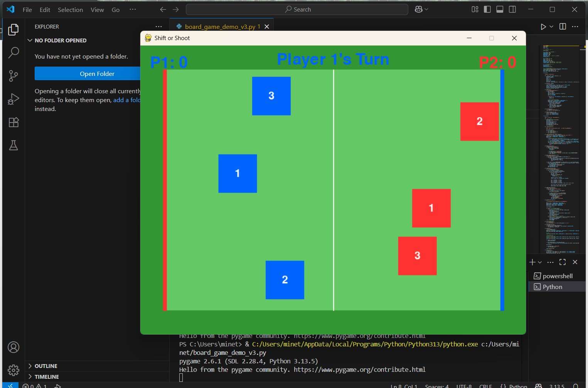Viewport: 588px width, 388px height.
Task: Open the Explorer view in activity bar
Action: (x=13, y=30)
